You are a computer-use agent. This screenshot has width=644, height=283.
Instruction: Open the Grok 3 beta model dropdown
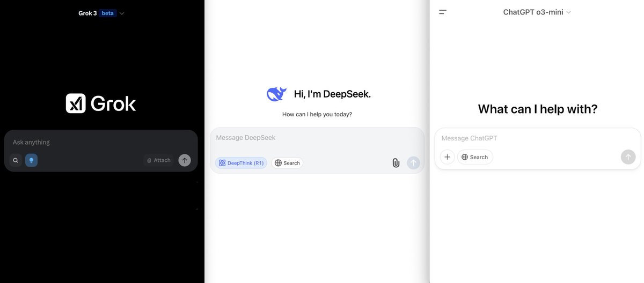click(101, 13)
